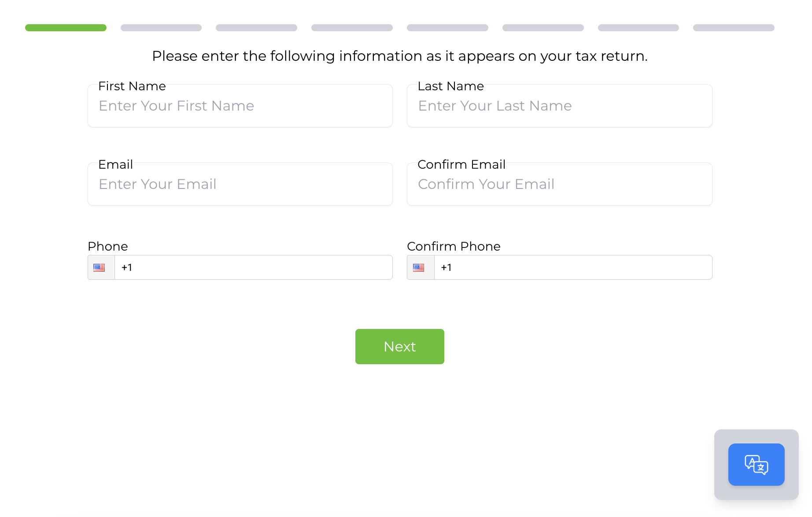Click the US flag beside Confirm Phone
The image size is (812, 517).
coord(418,268)
